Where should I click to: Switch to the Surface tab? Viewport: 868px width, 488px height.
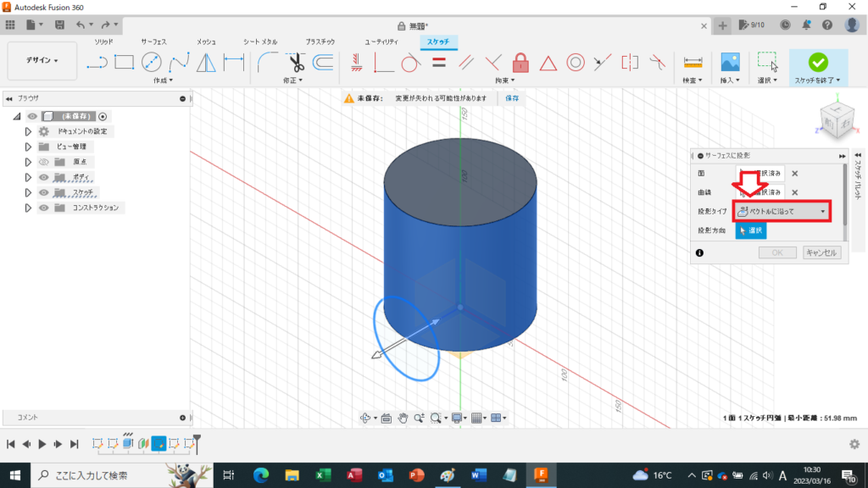pos(154,42)
